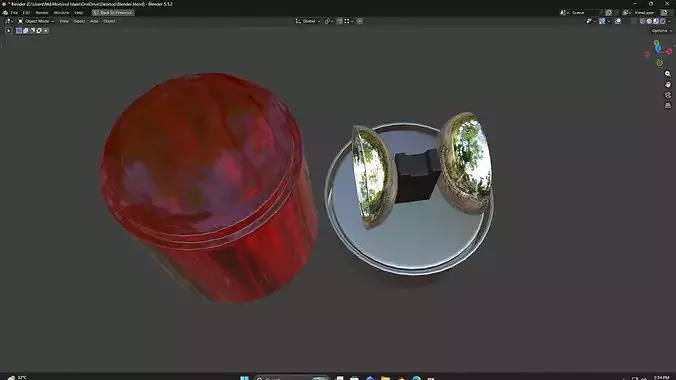Open the Help menu
676x380 pixels.
(79, 13)
